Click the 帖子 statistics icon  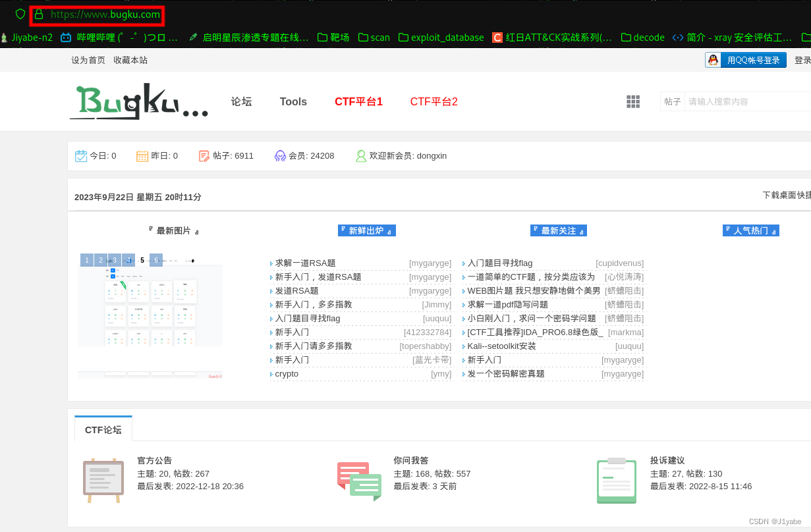[x=204, y=155]
